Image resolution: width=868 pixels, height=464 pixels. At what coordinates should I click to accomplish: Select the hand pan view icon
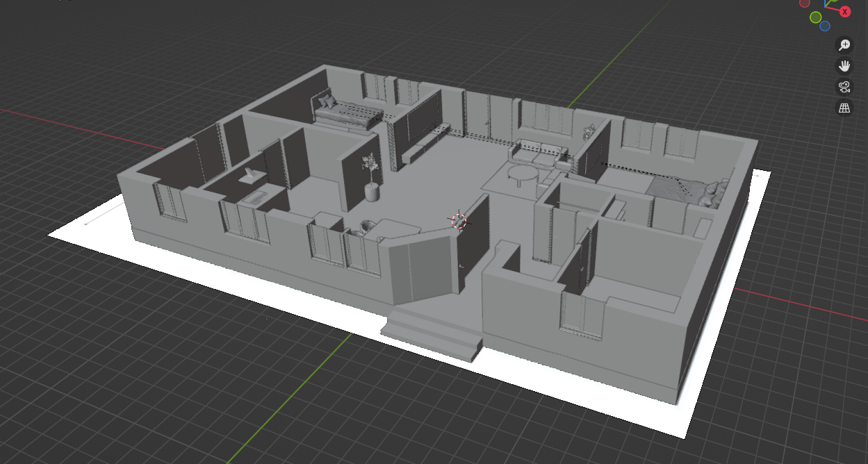point(844,66)
